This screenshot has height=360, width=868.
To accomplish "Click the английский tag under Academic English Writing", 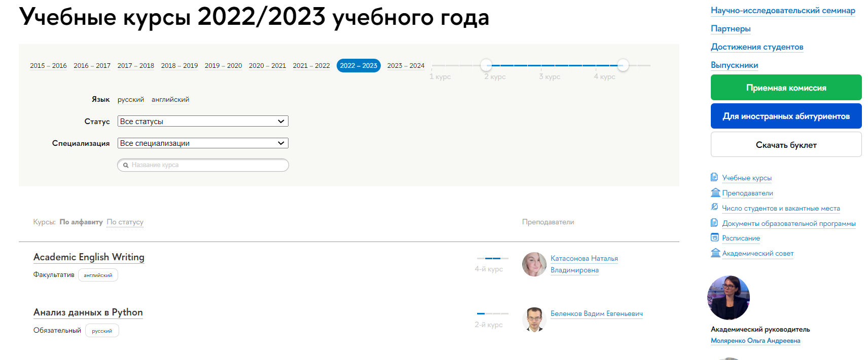I will [x=98, y=275].
